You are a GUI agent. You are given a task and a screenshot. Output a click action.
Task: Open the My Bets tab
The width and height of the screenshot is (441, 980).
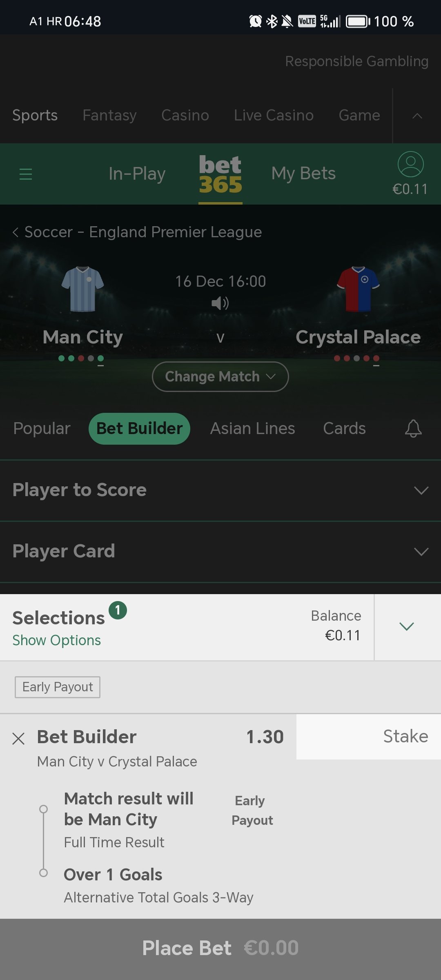(303, 174)
